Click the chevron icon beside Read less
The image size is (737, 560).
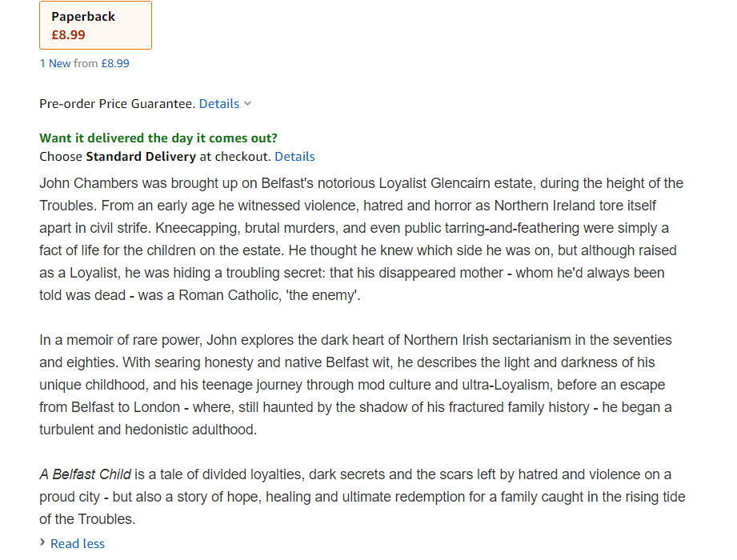point(43,543)
